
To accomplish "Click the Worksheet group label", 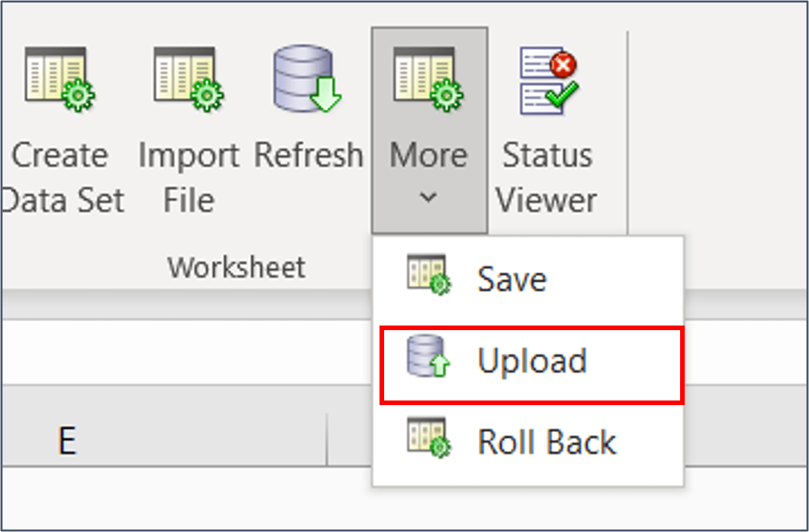I will point(237,266).
